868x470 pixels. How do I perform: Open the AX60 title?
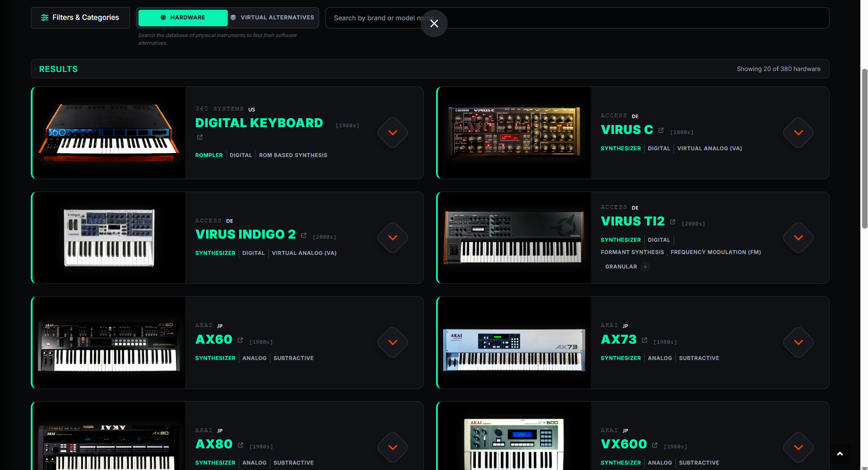(x=214, y=340)
